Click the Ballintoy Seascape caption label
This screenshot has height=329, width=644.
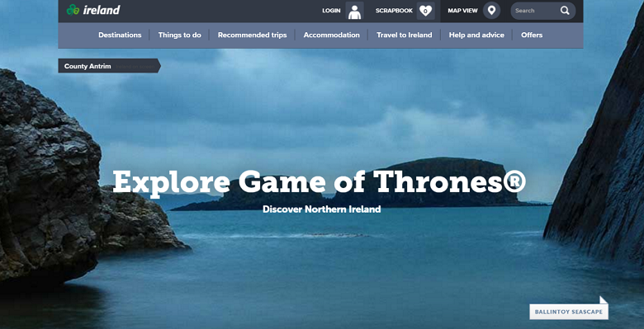point(569,312)
